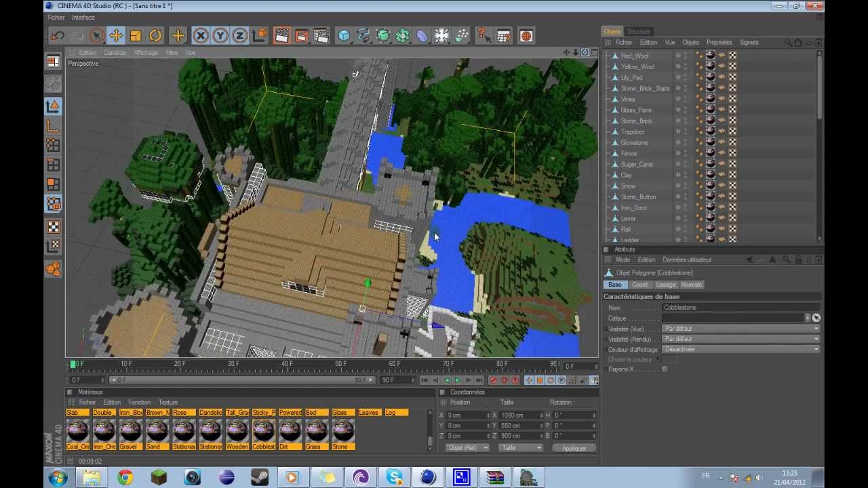Open the deformer capsule icon

pyautogui.click(x=422, y=36)
